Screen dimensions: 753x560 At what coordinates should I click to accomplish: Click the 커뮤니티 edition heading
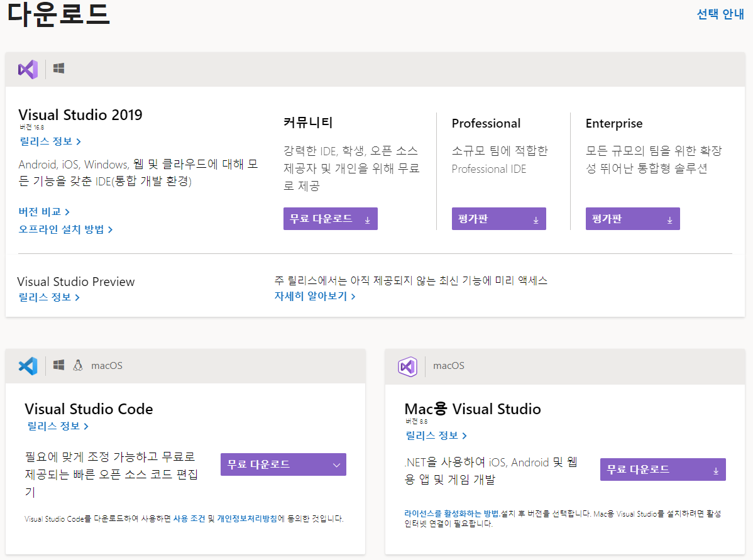point(308,123)
